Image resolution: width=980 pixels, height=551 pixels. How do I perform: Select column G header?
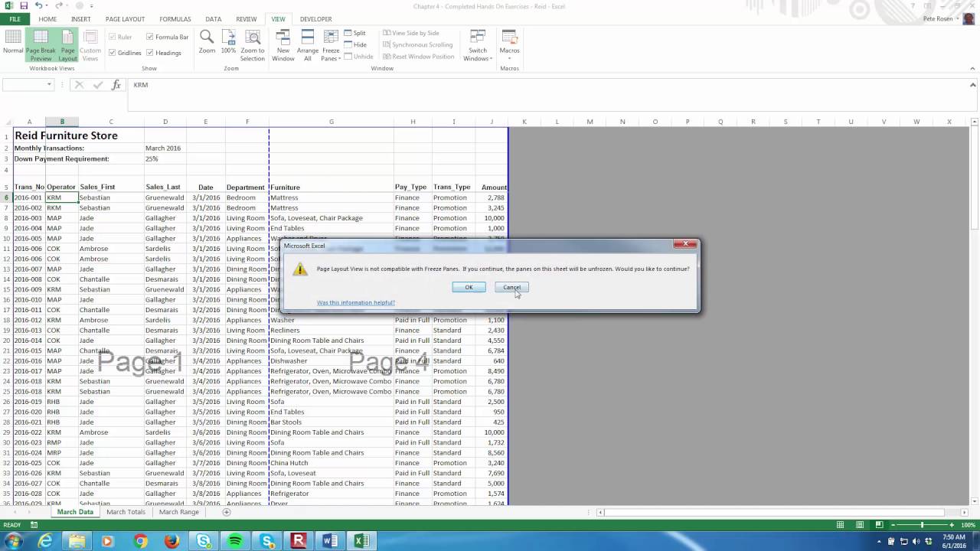point(332,122)
